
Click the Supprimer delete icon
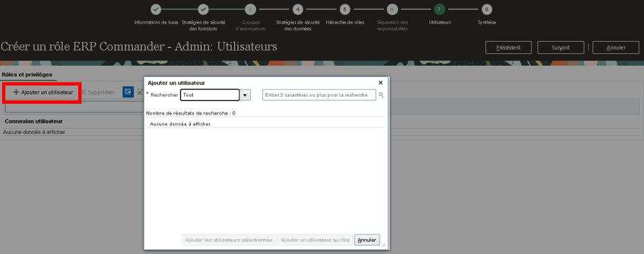tap(84, 92)
